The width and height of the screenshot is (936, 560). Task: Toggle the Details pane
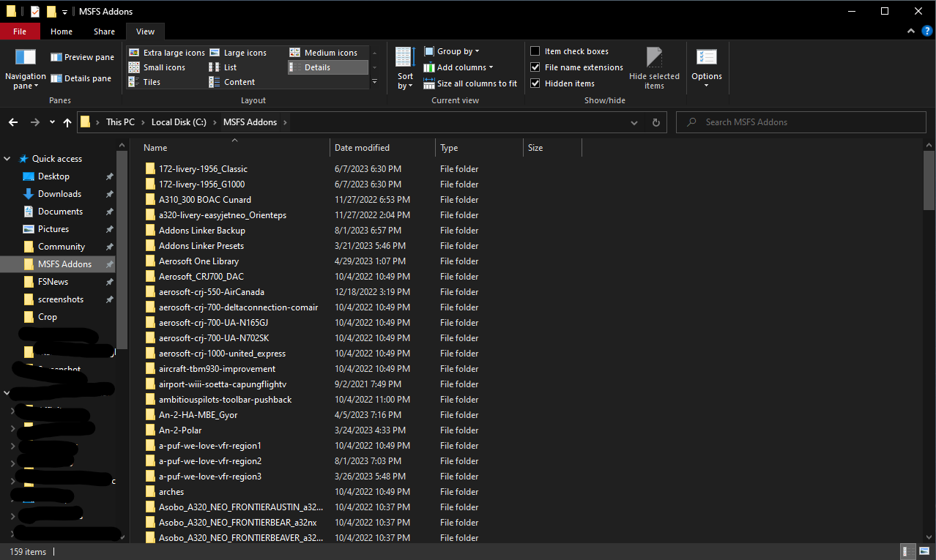click(81, 78)
